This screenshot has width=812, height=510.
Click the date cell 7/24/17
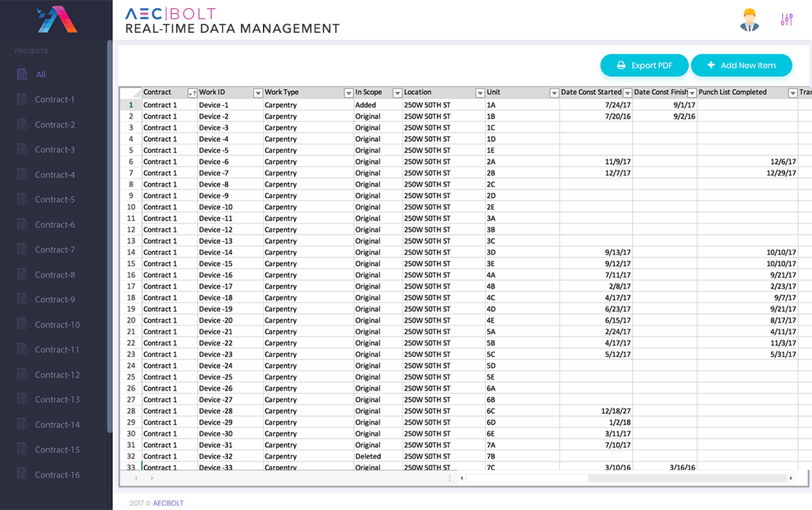(596, 105)
